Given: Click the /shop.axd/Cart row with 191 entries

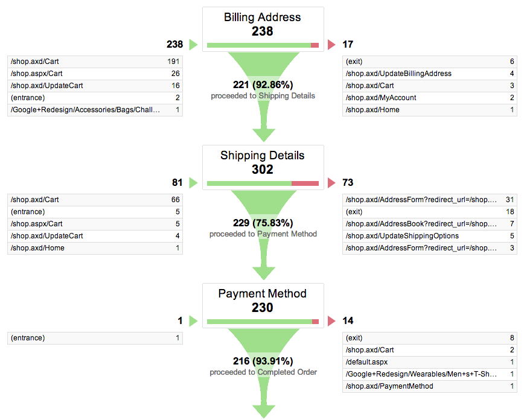Looking at the screenshot, I should point(95,62).
